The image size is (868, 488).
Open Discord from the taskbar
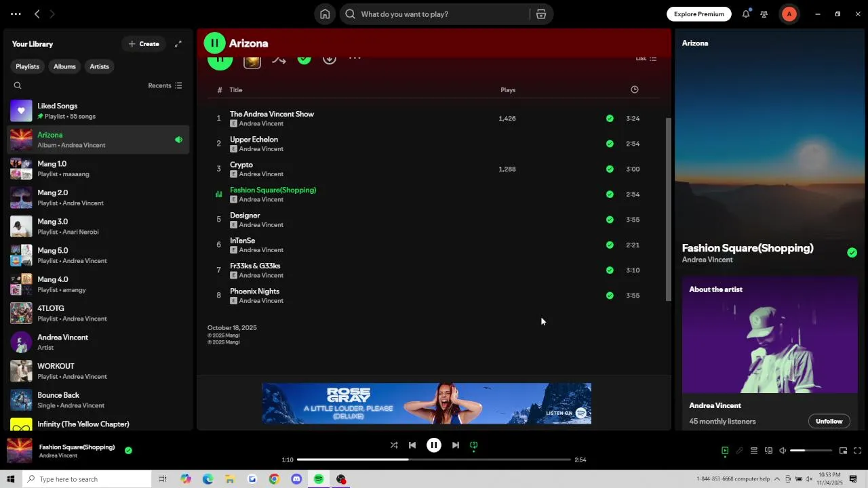(296, 479)
